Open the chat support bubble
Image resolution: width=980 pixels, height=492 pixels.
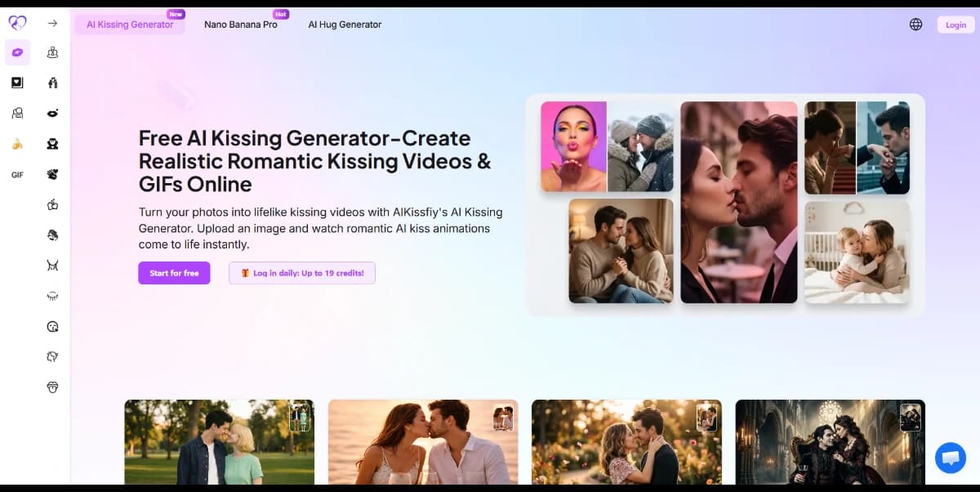pos(950,458)
